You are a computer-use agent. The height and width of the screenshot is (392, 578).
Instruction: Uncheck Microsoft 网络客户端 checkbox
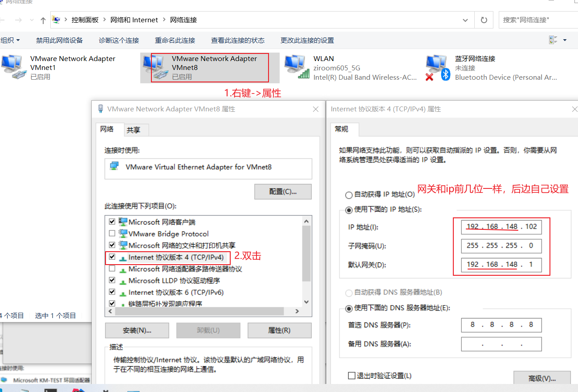tap(112, 222)
